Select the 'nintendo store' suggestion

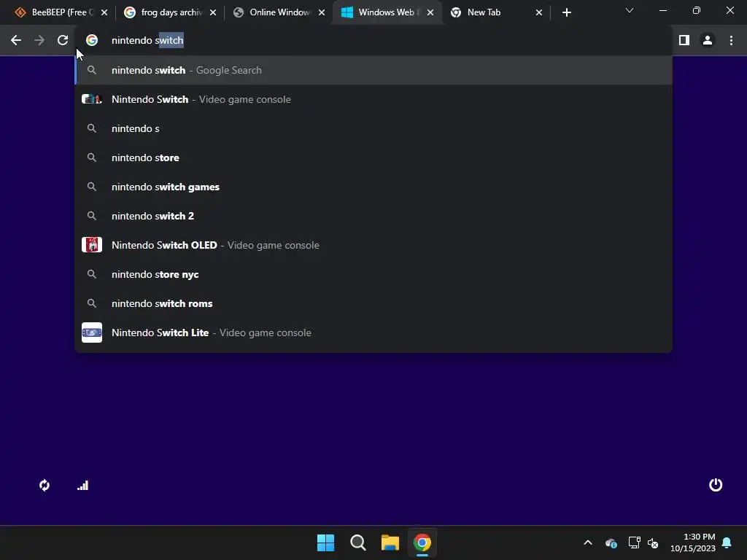point(373,157)
